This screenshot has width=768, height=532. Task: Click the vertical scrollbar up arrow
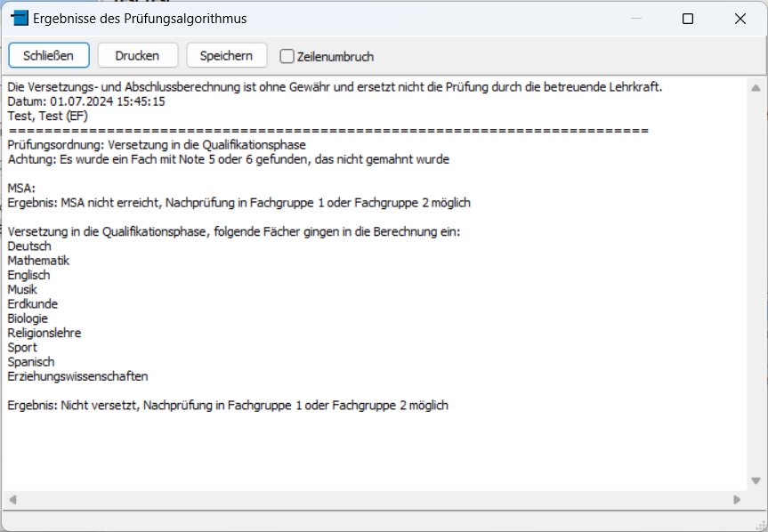(x=756, y=88)
